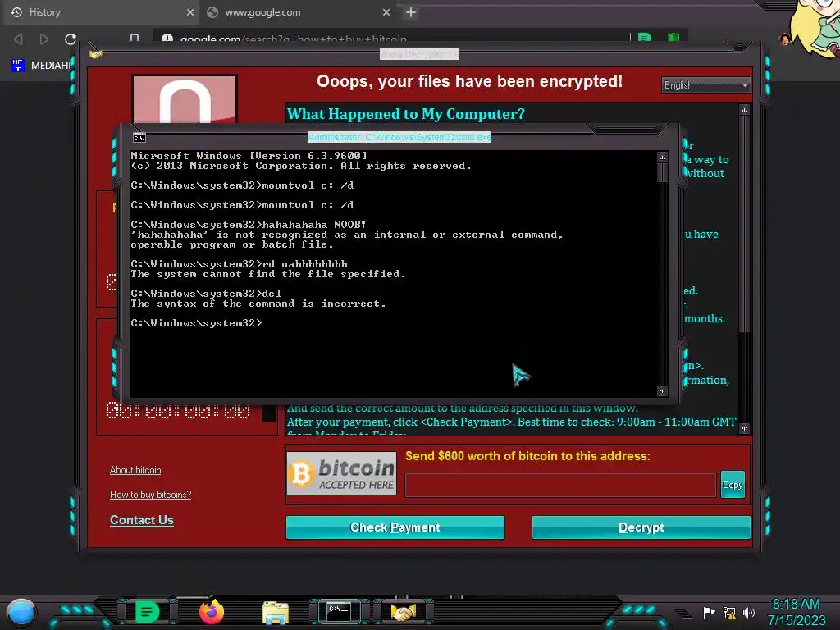Image resolution: width=840 pixels, height=630 pixels.
Task: Click the countdown timer digits
Action: pyautogui.click(x=178, y=410)
